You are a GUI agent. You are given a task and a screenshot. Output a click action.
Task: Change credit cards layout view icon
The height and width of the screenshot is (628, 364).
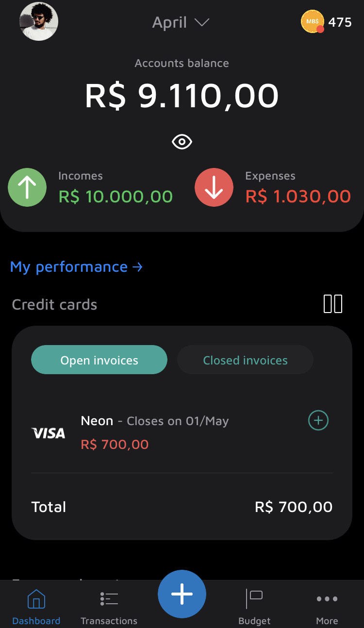(333, 304)
